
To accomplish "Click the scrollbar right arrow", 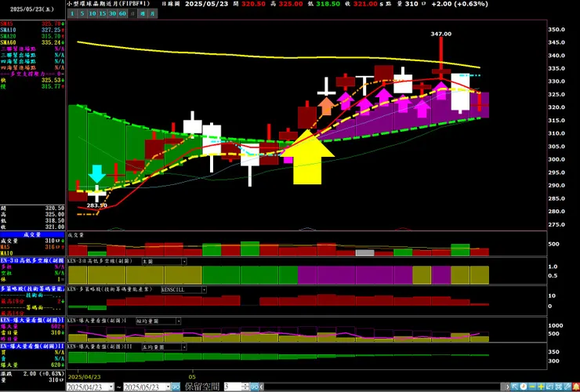I will click(x=508, y=387).
